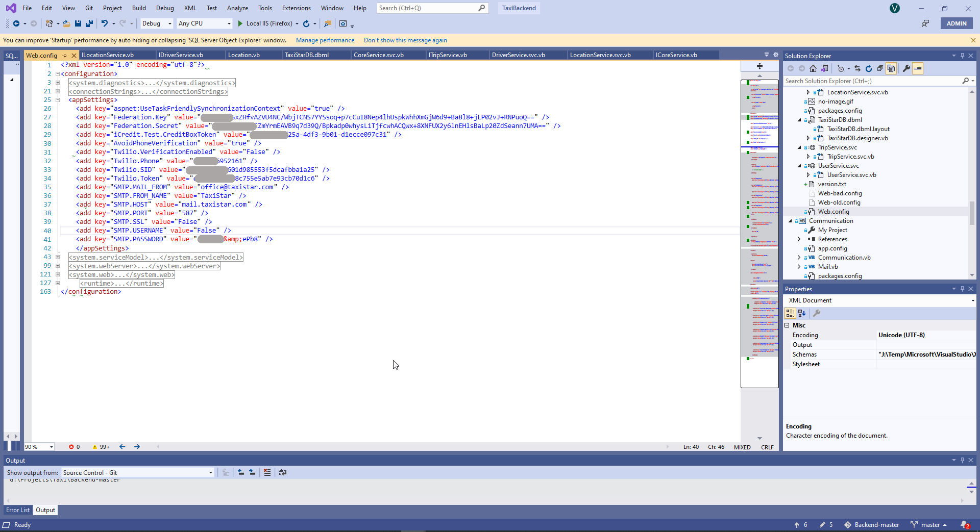Open the 90 % zoom dropdown

pyautogui.click(x=39, y=447)
